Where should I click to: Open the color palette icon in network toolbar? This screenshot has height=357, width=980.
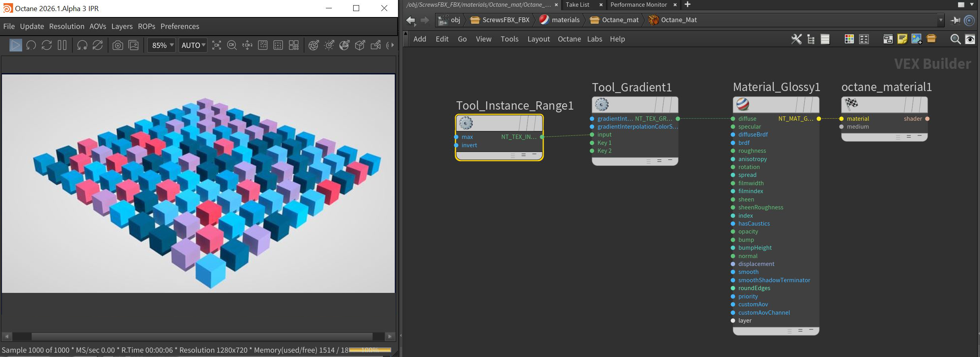coord(849,39)
